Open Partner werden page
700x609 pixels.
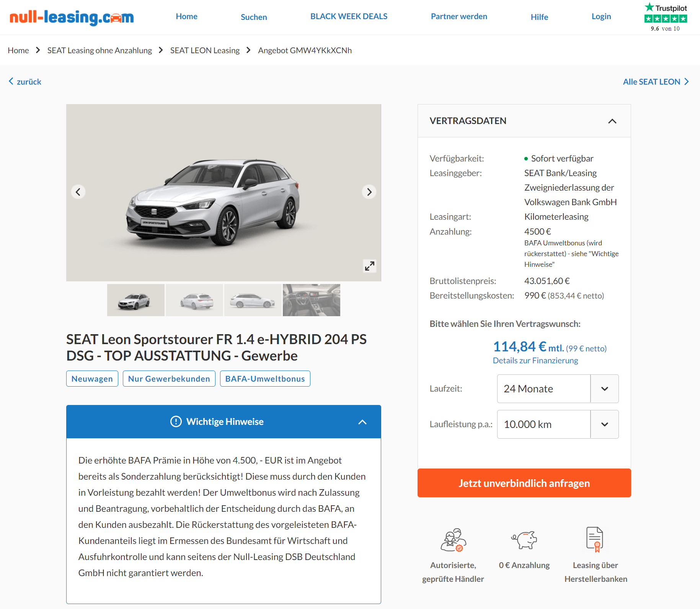[x=459, y=16]
